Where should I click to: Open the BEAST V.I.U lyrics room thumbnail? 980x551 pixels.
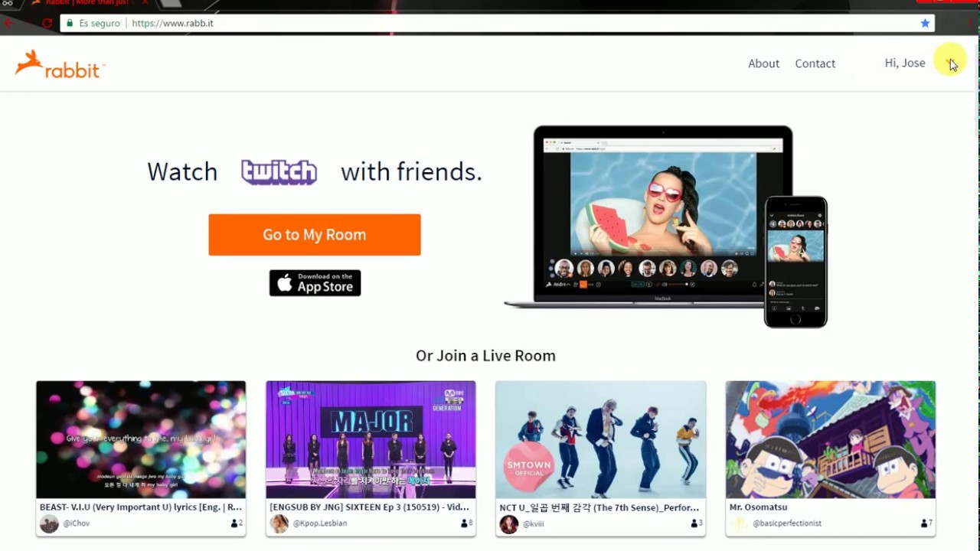tap(141, 439)
